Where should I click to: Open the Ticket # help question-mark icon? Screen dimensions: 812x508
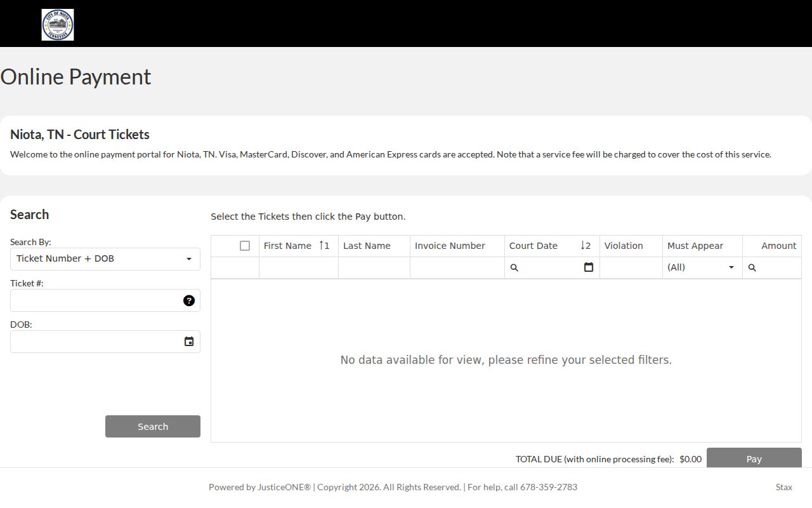click(x=189, y=301)
